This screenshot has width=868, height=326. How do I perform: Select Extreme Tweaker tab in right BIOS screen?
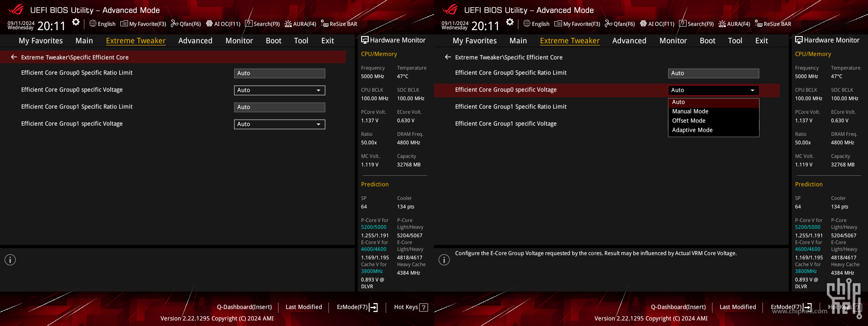[x=570, y=41]
